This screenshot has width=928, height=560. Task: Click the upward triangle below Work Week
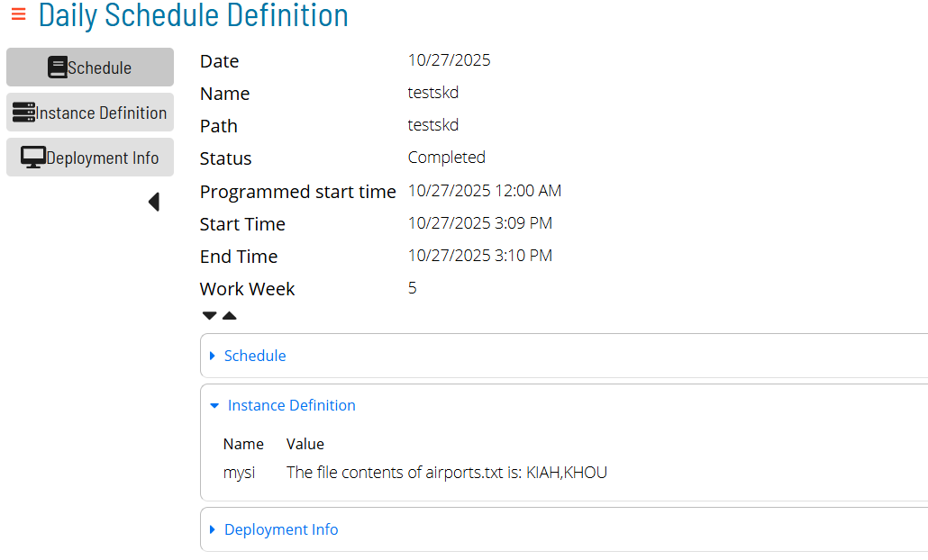click(230, 315)
